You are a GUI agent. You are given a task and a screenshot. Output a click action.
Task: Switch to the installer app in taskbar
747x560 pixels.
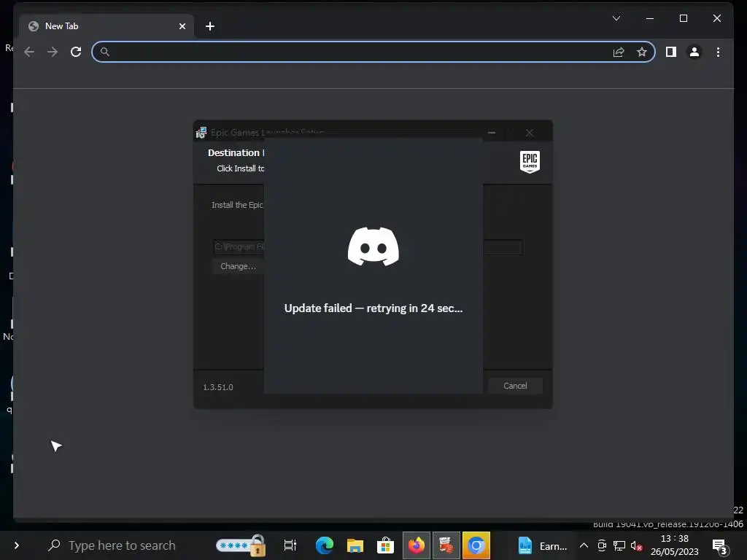[446, 545]
